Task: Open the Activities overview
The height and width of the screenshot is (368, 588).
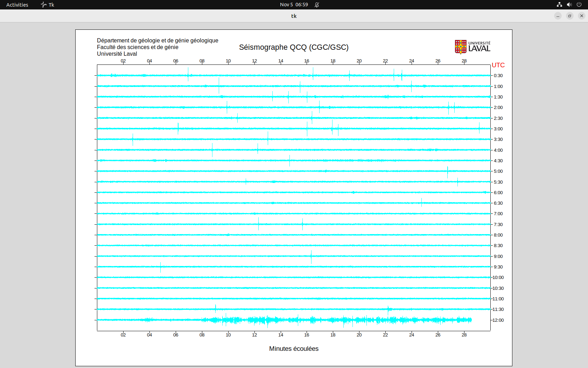Action: 17,5
